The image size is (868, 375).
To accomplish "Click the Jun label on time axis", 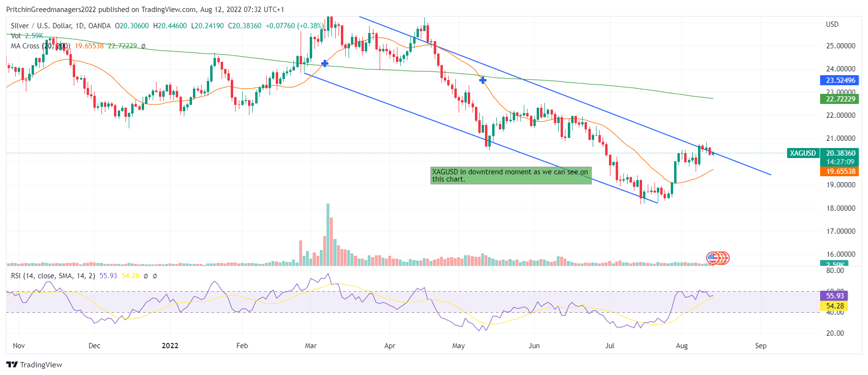I will [x=534, y=346].
